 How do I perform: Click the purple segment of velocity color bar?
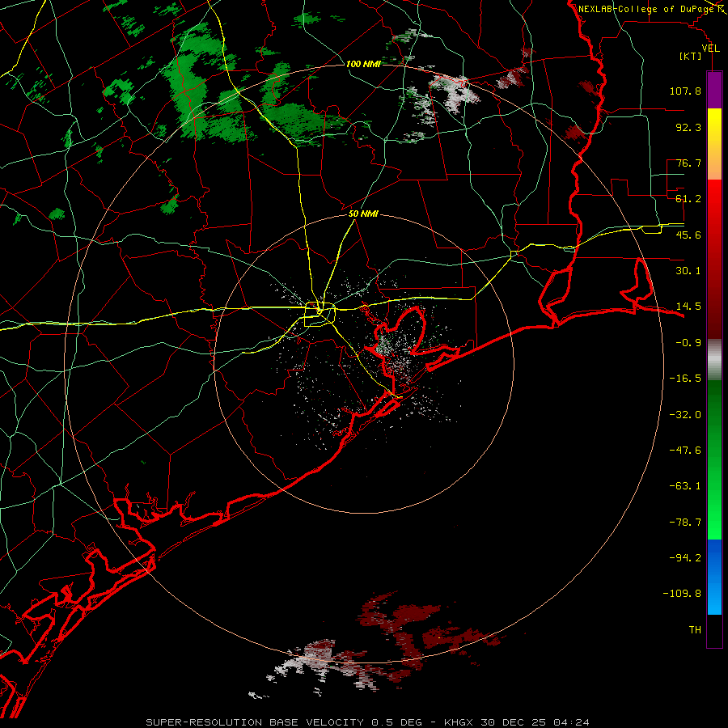pyautogui.click(x=714, y=90)
